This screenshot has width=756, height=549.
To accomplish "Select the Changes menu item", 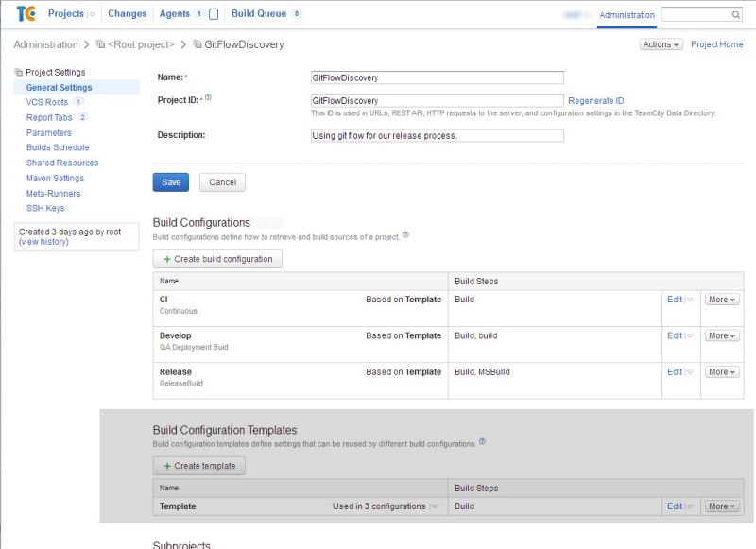I will [126, 13].
